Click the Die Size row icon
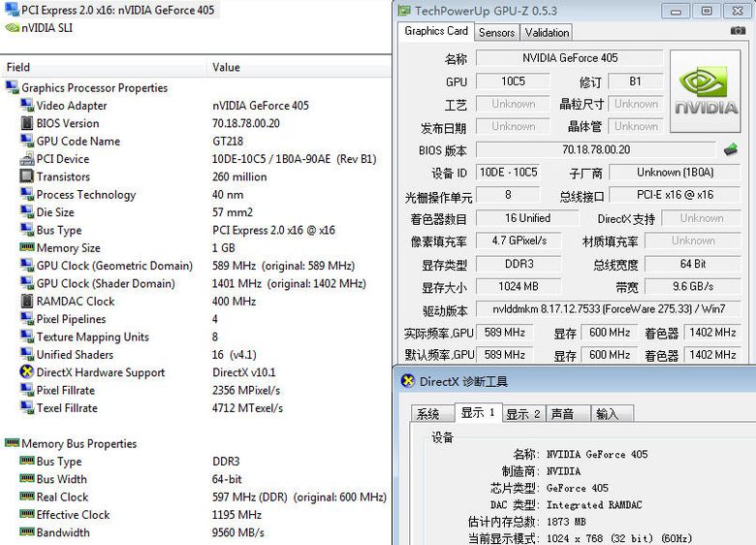The height and width of the screenshot is (545, 756). 27,212
